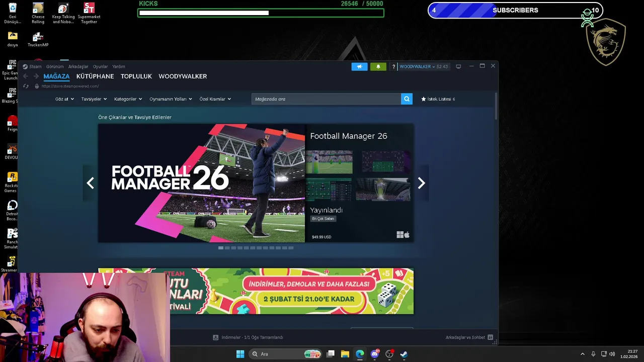Open the blue announcements megaphone button
The height and width of the screenshot is (362, 644).
(359, 66)
